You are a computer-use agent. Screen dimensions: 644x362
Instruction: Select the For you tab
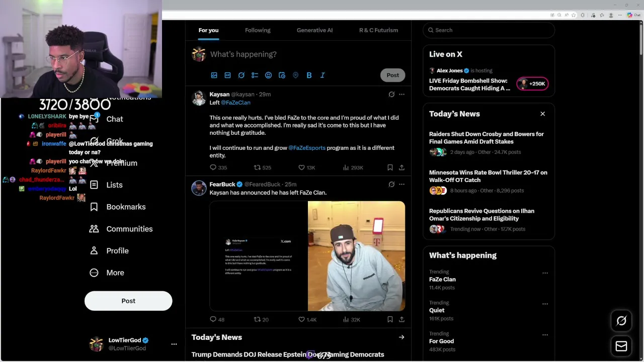208,30
